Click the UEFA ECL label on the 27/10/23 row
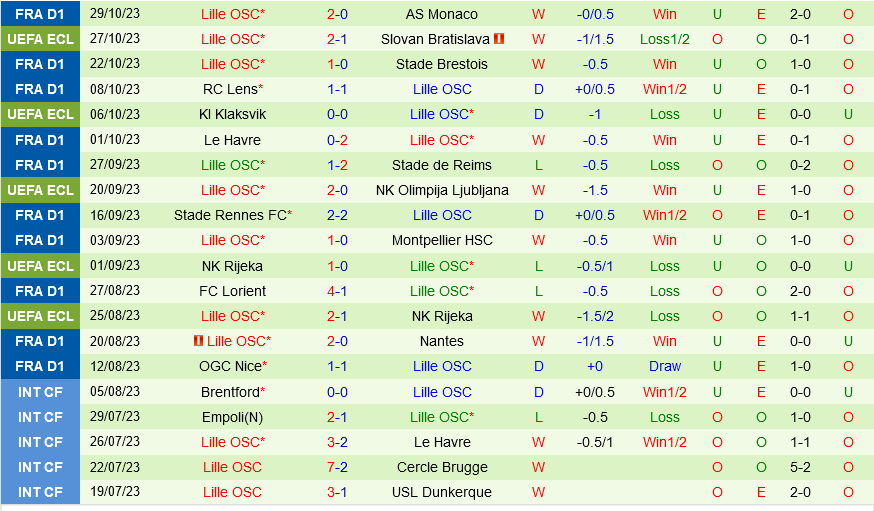This screenshot has width=874, height=511. [40, 39]
